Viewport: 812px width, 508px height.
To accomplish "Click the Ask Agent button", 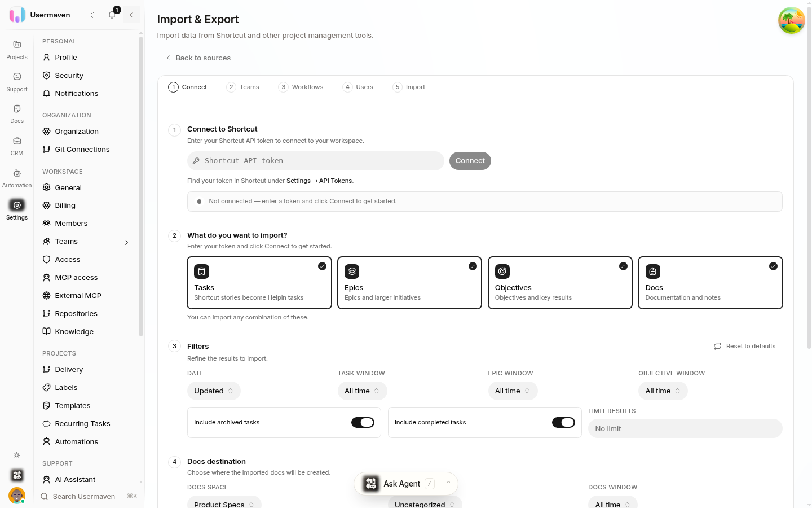I will [x=406, y=484].
